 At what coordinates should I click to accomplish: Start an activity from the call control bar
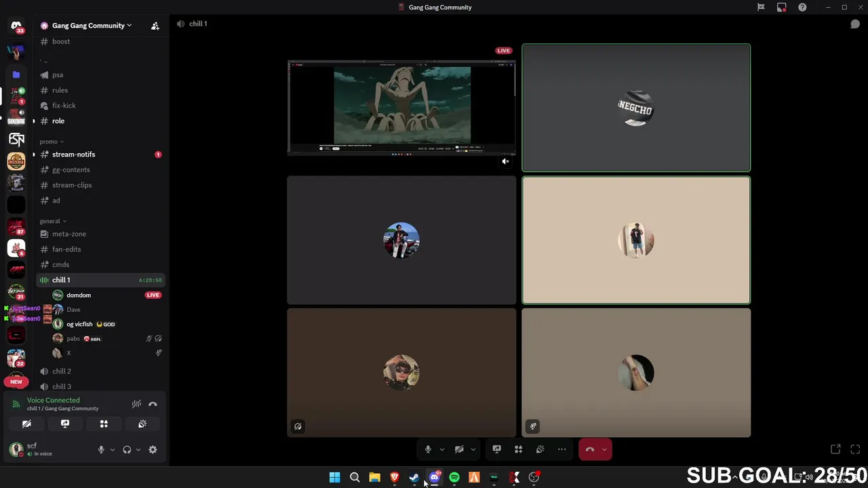(x=518, y=449)
